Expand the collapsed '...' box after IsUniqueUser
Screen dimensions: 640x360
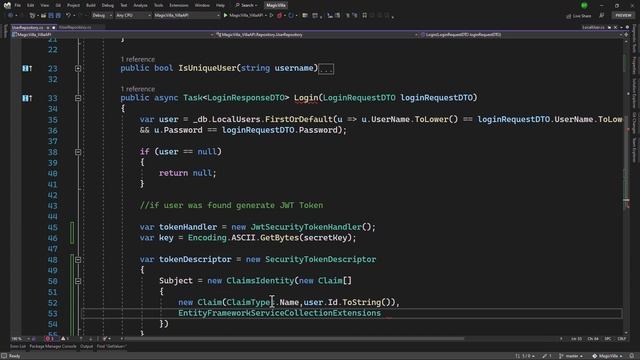[326, 69]
